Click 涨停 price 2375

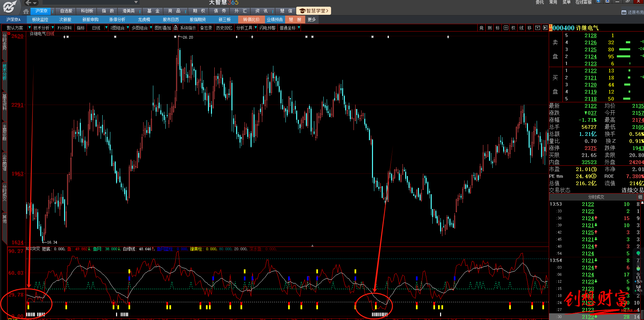(590, 148)
